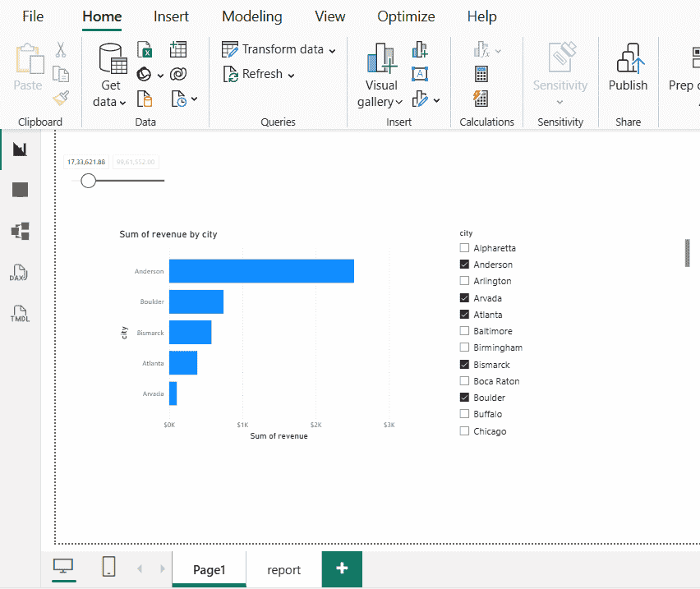The width and height of the screenshot is (700, 589).
Task: Check the Buffalo checkbox
Action: 464,414
